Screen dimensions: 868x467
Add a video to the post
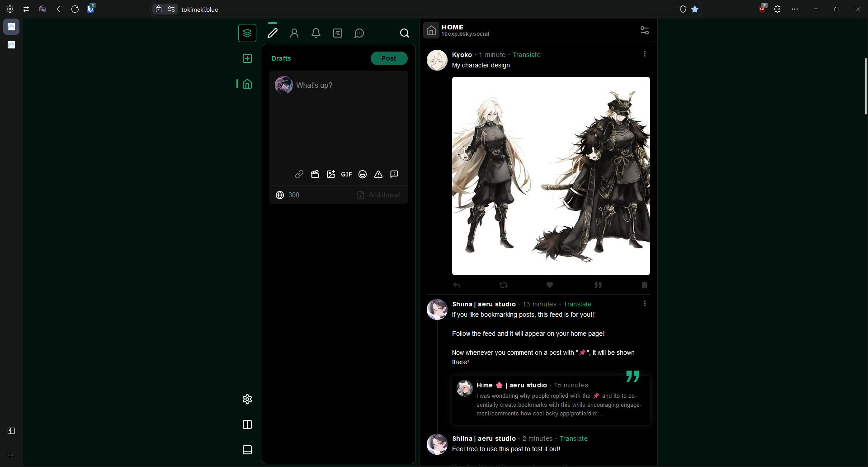(315, 174)
